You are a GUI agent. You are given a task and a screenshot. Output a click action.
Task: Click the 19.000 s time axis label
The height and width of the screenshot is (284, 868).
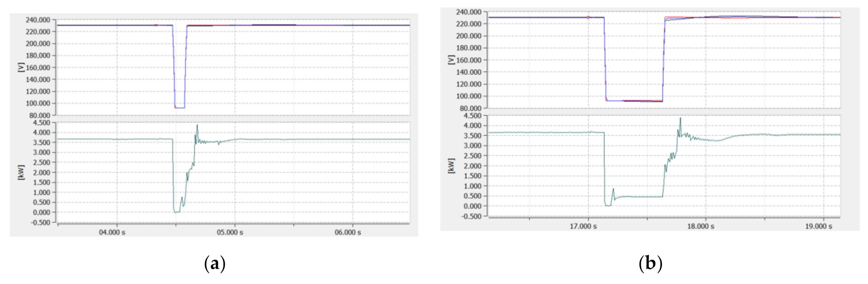(818, 226)
